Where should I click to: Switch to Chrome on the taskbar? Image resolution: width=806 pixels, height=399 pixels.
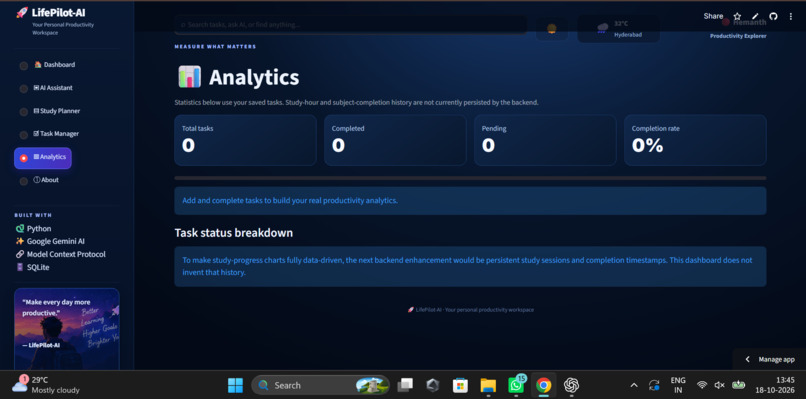click(543, 385)
